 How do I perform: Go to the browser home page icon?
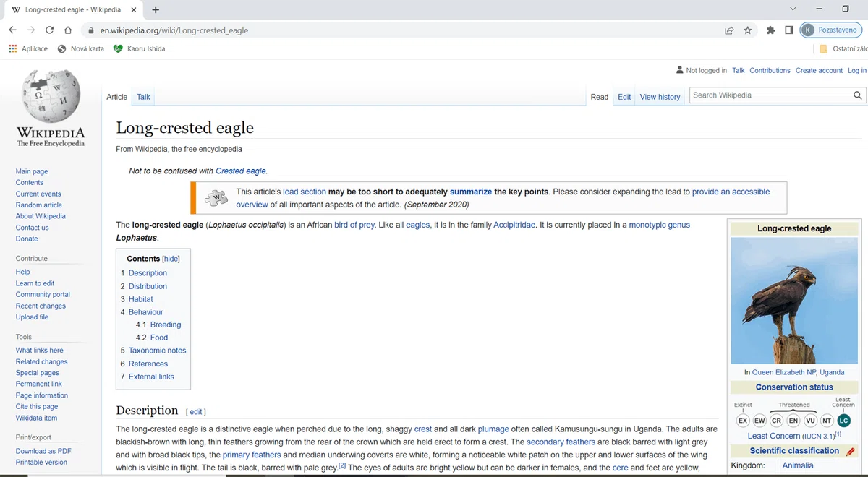point(68,30)
